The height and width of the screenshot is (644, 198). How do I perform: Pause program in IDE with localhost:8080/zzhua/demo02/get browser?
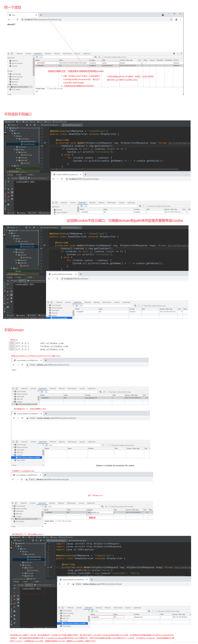[x=8, y=189]
